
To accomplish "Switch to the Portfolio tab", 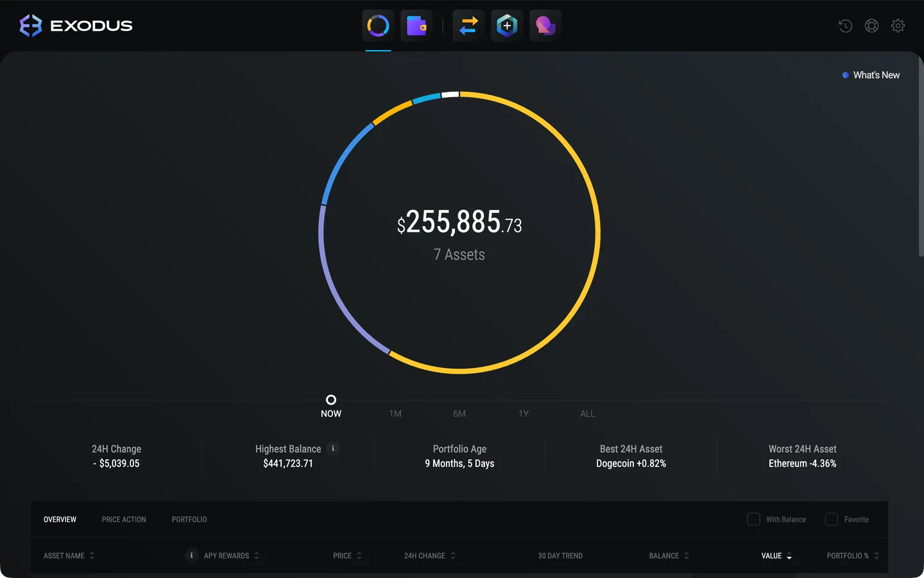I will point(189,520).
